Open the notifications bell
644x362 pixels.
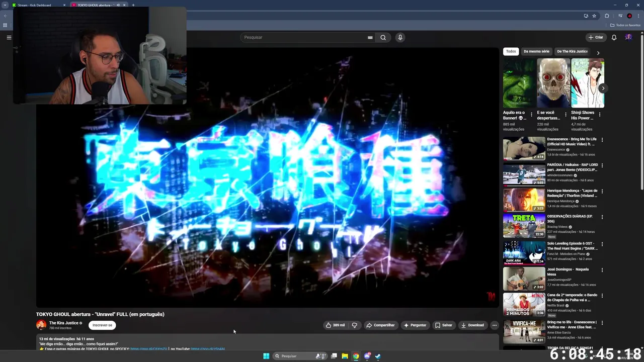[x=614, y=37]
